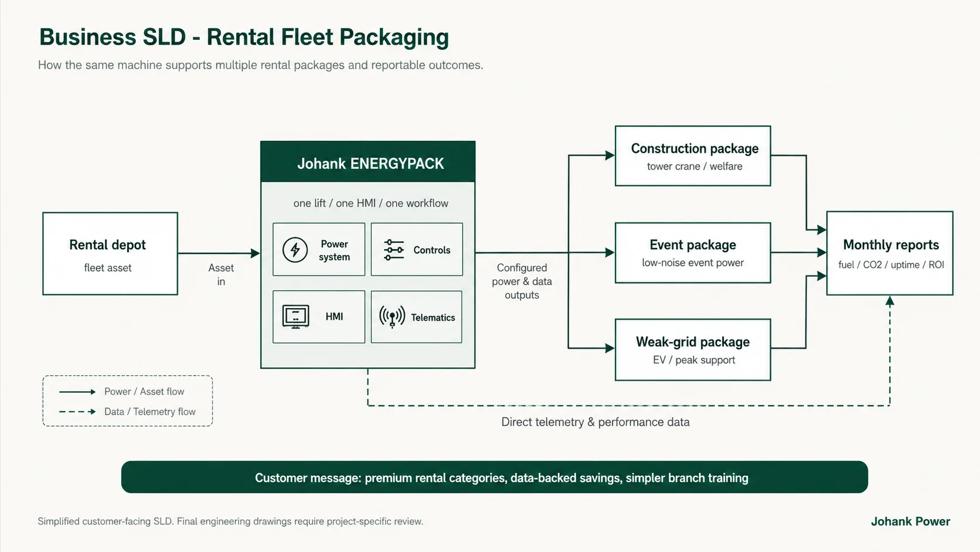Click the Customer message banner

(495, 477)
